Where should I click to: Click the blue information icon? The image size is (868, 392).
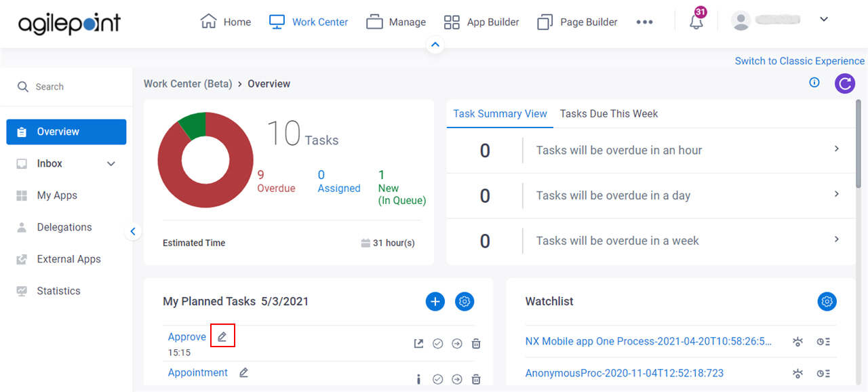(814, 83)
